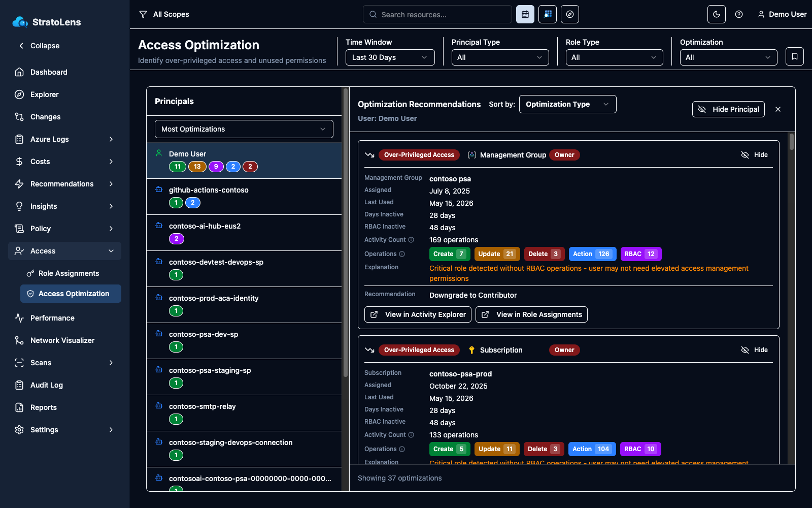Collapse the Access menu
Image resolution: width=812 pixels, height=508 pixels.
click(64, 251)
